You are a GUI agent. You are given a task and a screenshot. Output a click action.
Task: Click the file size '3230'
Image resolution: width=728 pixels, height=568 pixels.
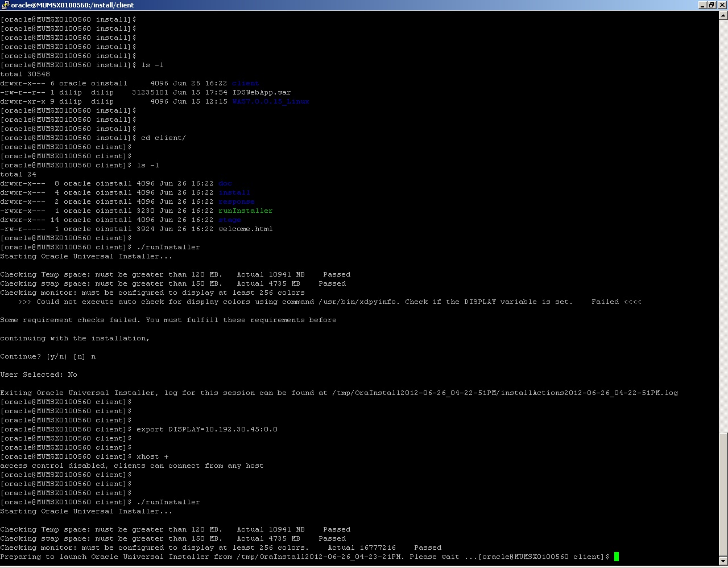(x=146, y=211)
